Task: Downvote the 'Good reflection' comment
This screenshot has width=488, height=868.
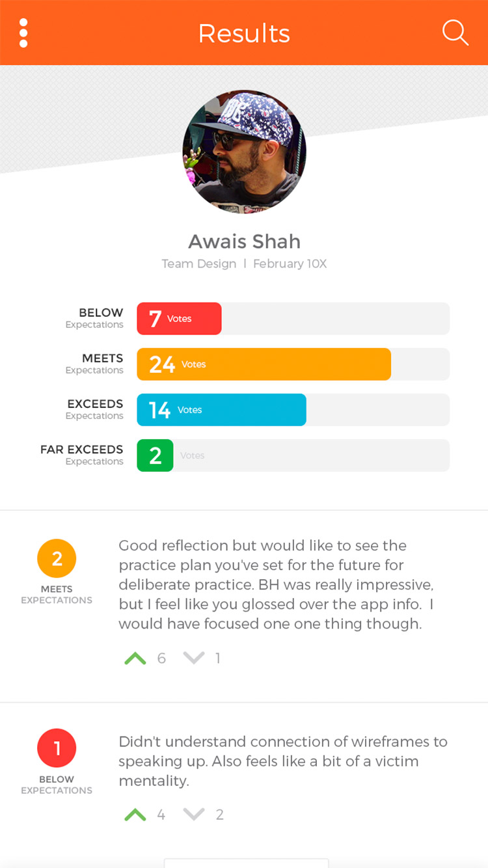Action: click(x=194, y=658)
